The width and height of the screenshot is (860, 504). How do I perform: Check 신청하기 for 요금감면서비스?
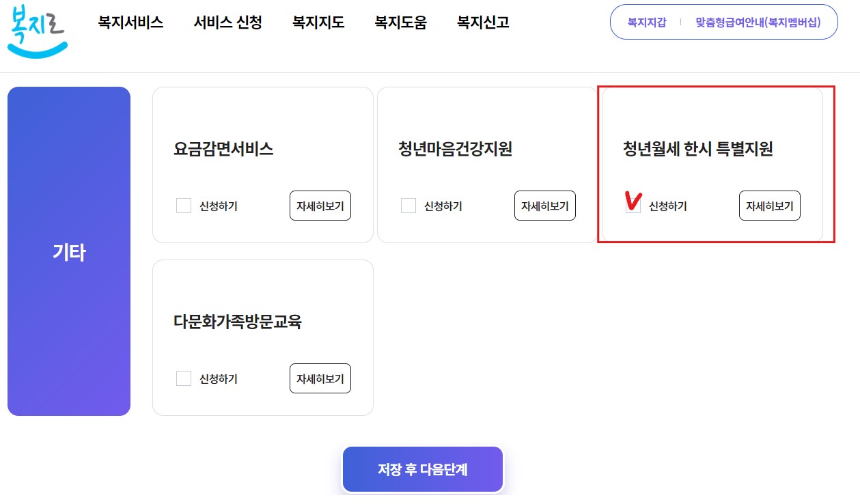click(x=183, y=206)
